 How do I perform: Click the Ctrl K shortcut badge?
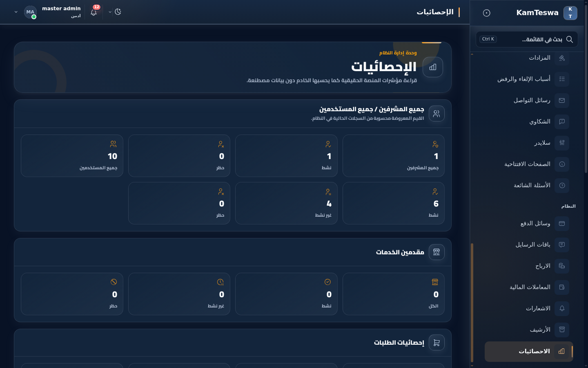click(488, 39)
